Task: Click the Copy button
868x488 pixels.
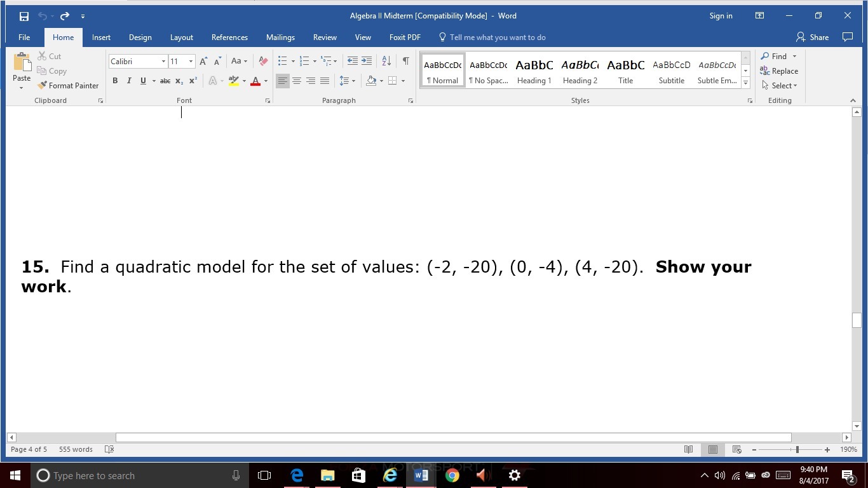Action: point(52,71)
